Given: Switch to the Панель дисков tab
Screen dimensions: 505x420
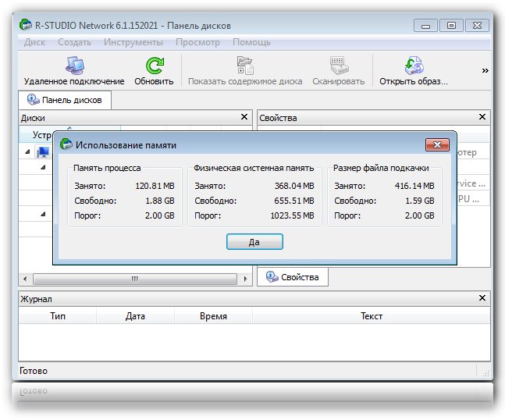Looking at the screenshot, I should (x=66, y=100).
